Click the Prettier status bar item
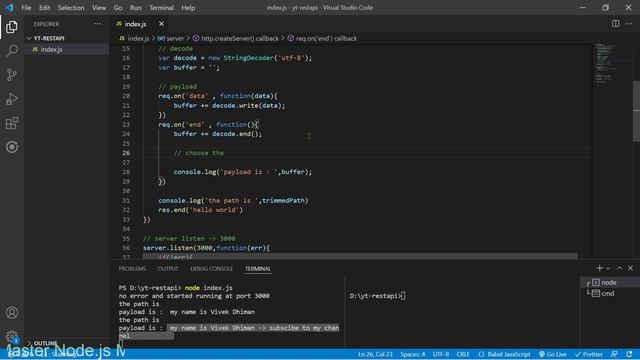This screenshot has height=360, width=640. point(588,354)
